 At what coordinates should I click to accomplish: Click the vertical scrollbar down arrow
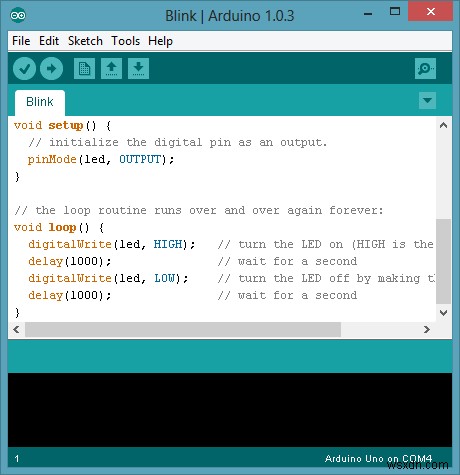click(x=443, y=313)
